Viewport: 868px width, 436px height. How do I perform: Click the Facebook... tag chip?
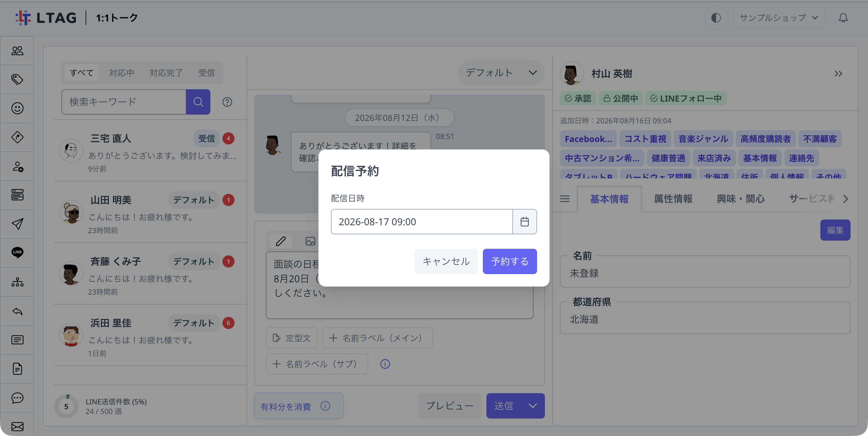(x=588, y=139)
